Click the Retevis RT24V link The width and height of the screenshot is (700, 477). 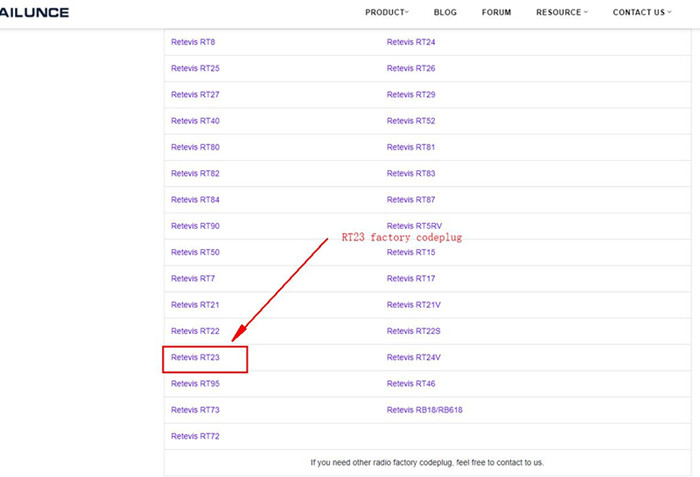click(413, 357)
